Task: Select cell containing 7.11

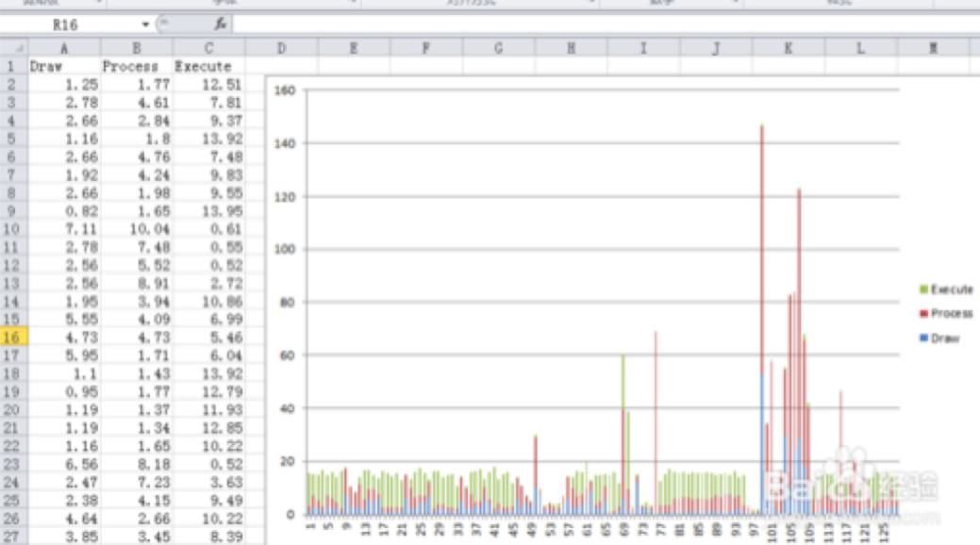Action: click(64, 229)
